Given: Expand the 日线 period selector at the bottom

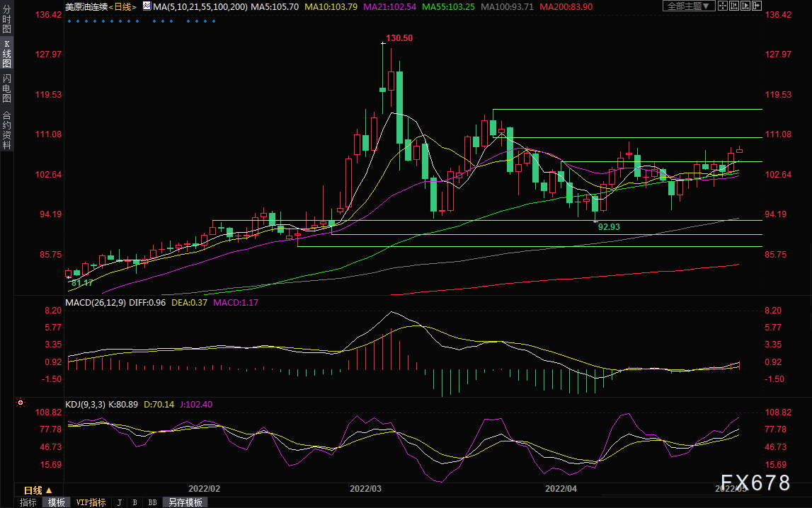Looking at the screenshot, I should click(38, 490).
